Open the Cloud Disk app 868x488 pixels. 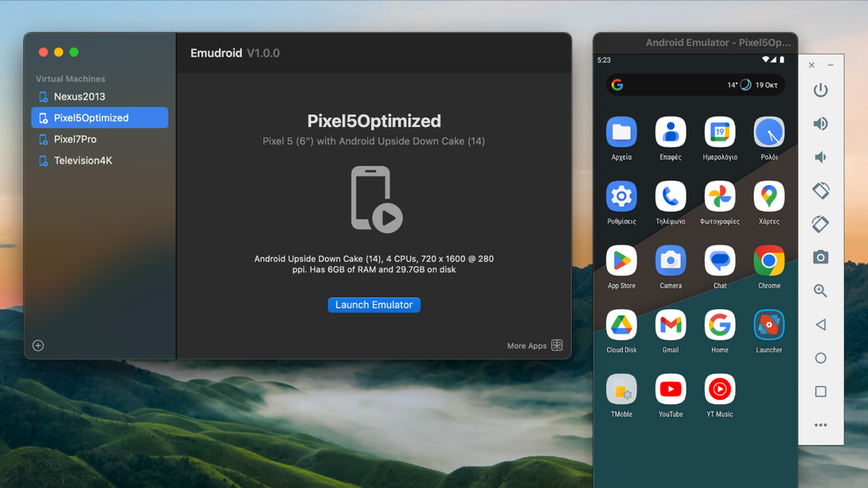pos(621,325)
